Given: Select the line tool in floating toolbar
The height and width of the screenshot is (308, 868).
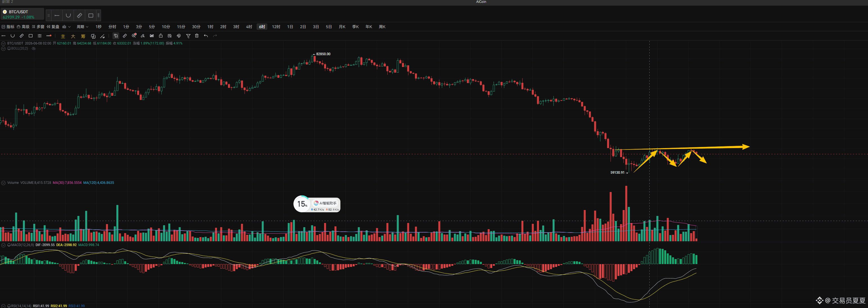Looking at the screenshot, I should [x=57, y=15].
